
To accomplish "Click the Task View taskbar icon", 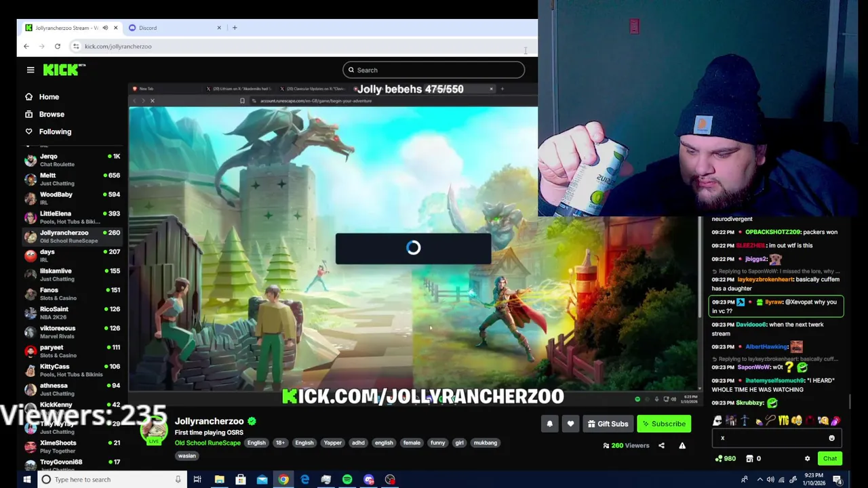I will click(197, 479).
